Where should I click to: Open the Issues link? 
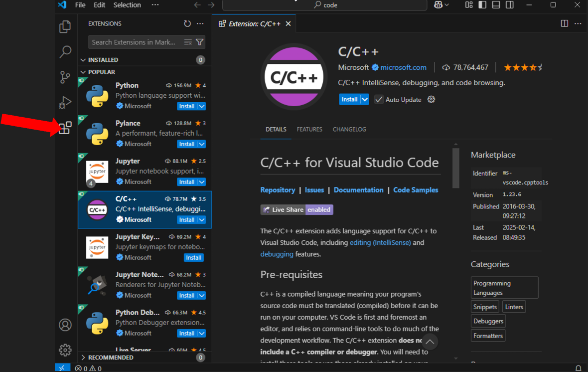point(314,190)
